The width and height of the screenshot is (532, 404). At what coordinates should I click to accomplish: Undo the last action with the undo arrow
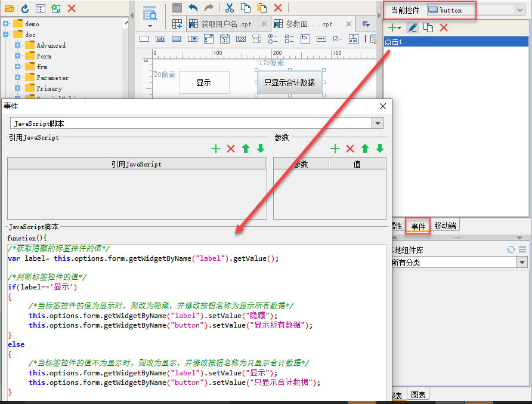193,8
